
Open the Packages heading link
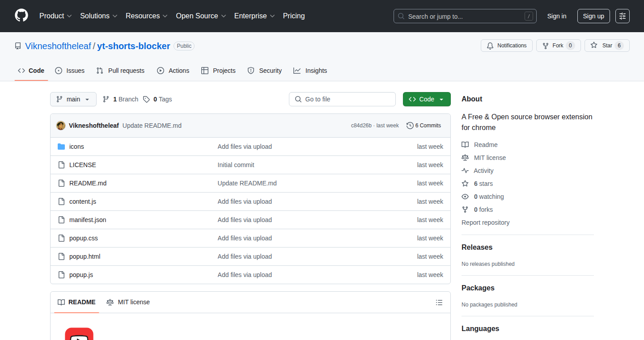(x=478, y=288)
